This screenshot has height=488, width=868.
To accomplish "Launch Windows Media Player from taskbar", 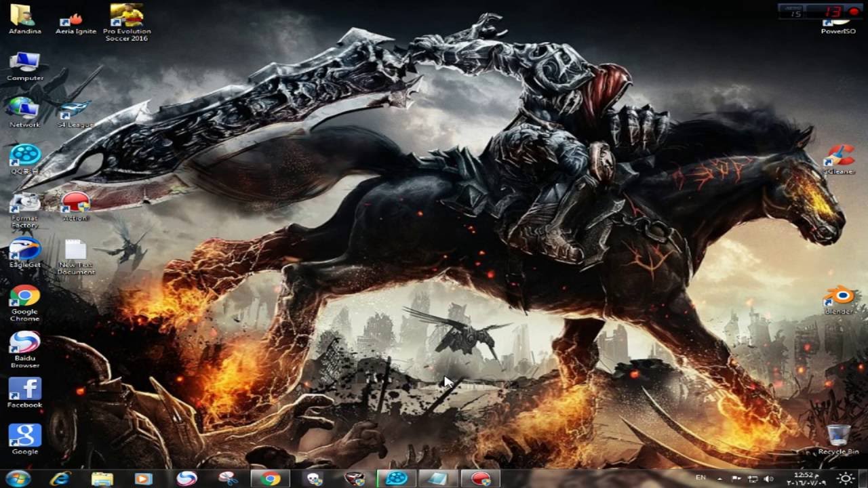I will [143, 479].
